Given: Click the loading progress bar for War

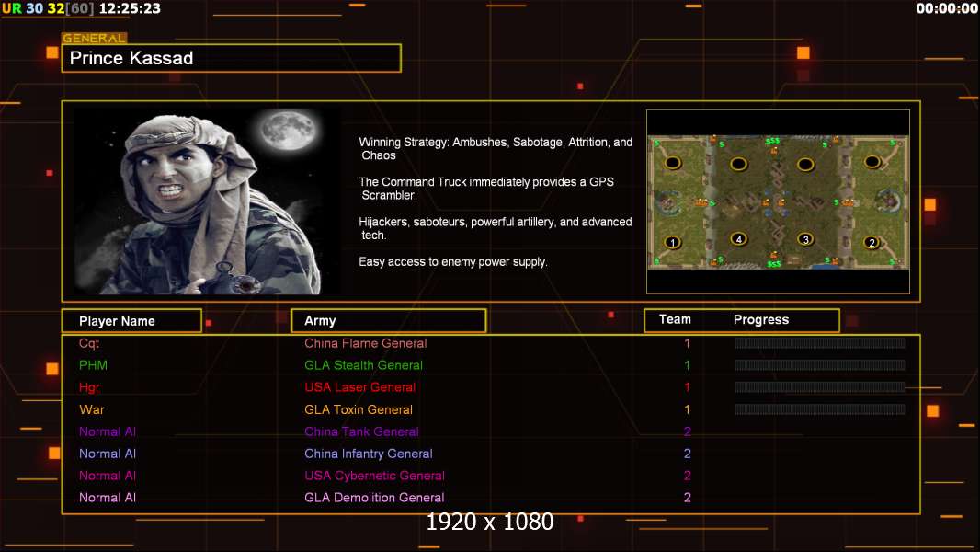Looking at the screenshot, I should [x=820, y=409].
